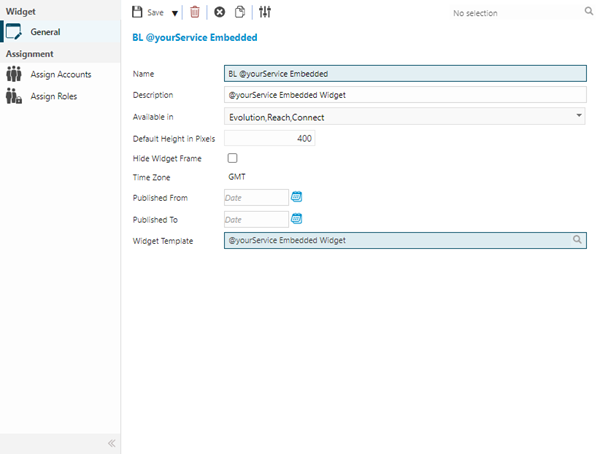Screen dimensions: 600x454
Task: Click the Description text field
Action: pyautogui.click(x=405, y=95)
